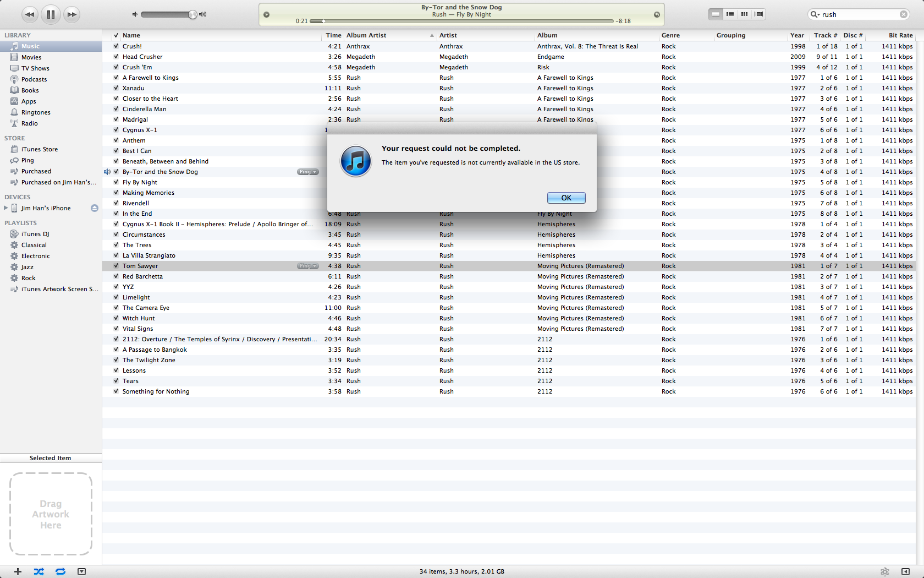Screen dimensions: 924x578
Task: Toggle repeat playback mode
Action: (61, 571)
